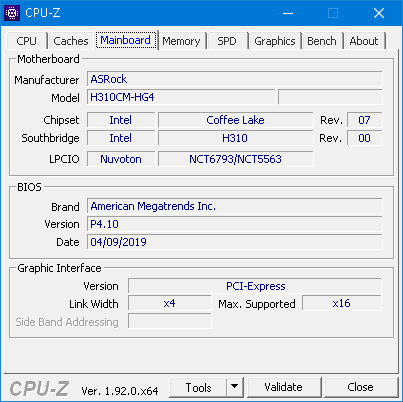Screen dimensions: 403x402
Task: Click the Link Width x4 field
Action: [x=170, y=303]
